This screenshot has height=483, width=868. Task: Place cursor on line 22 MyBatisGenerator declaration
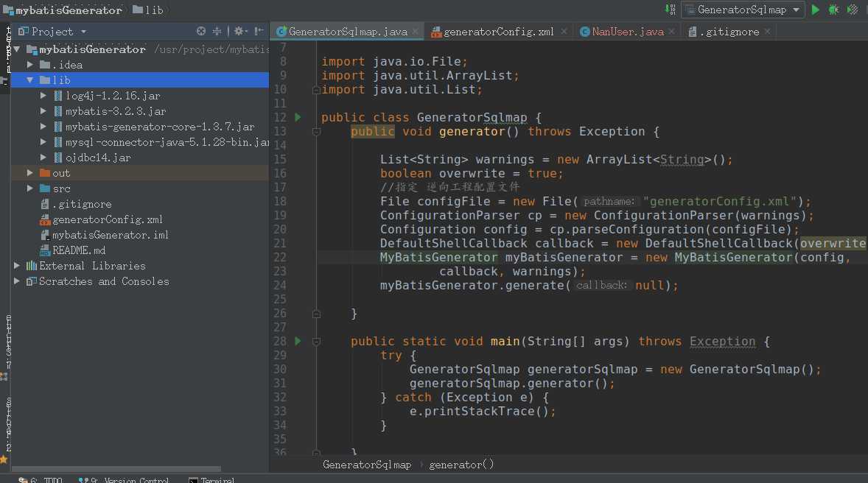pos(438,257)
